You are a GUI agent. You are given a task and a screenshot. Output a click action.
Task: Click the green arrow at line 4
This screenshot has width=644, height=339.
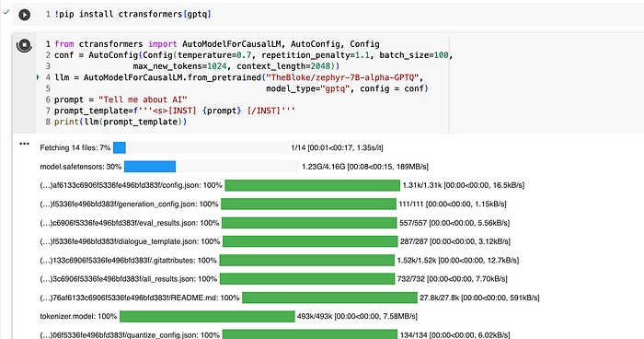38,77
